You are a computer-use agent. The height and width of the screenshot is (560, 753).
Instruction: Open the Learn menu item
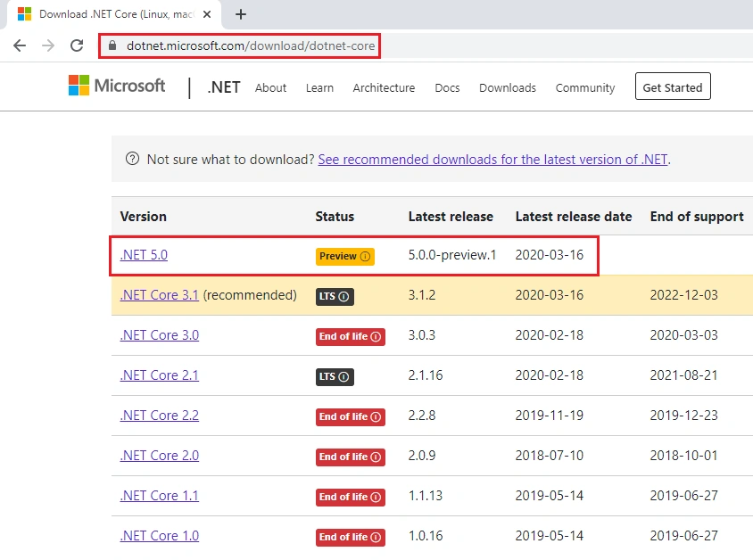click(x=319, y=87)
